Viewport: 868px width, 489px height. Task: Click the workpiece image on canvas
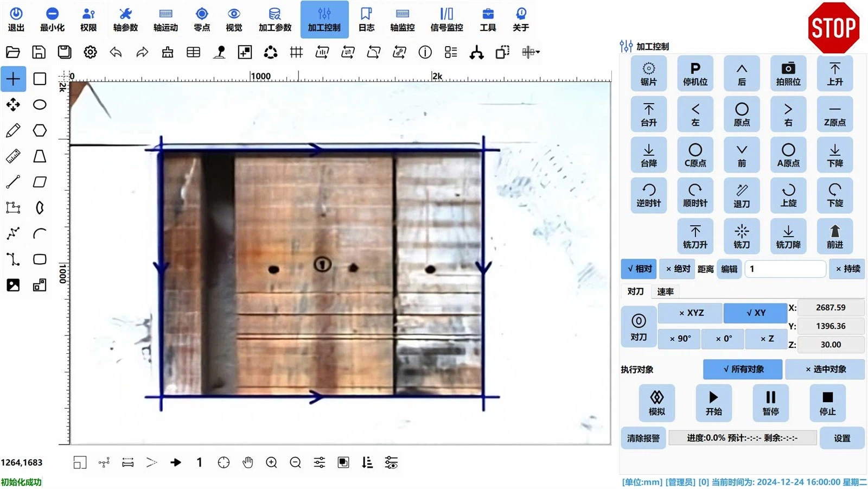322,274
